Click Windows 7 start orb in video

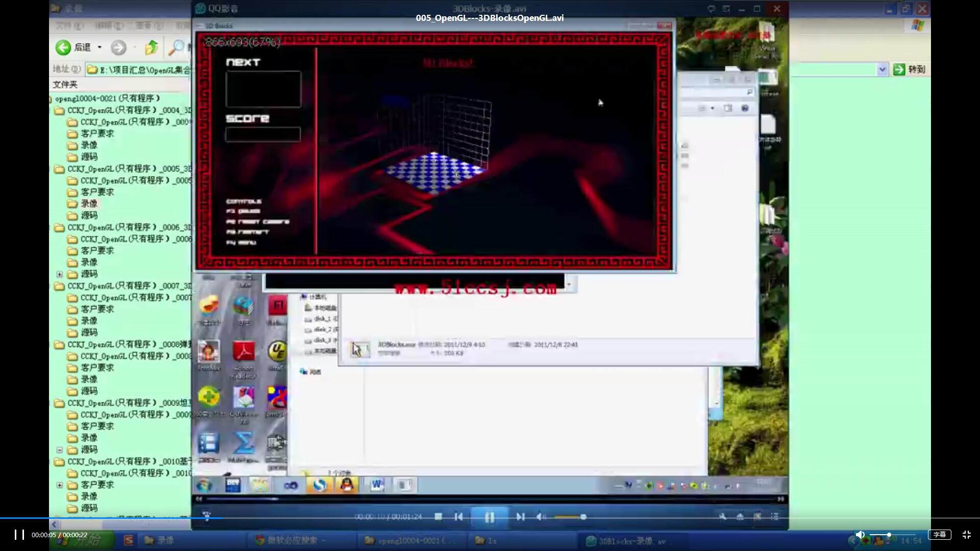point(204,485)
